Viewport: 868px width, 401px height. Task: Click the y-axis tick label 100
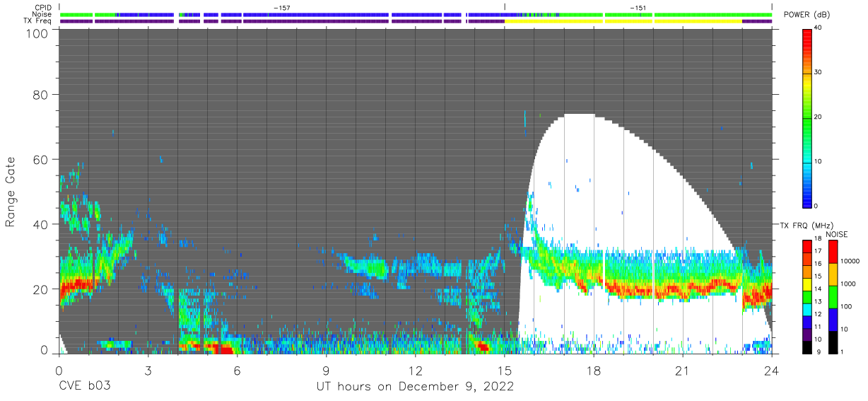point(37,33)
